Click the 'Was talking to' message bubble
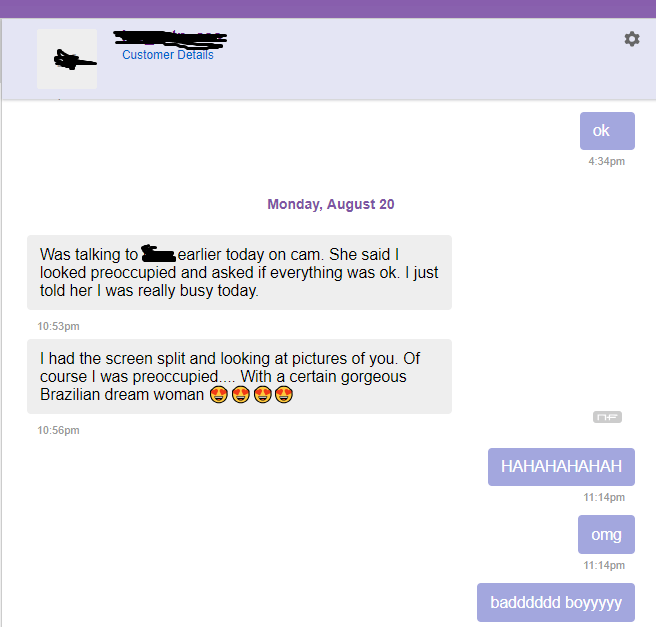656x627 pixels. coord(239,272)
